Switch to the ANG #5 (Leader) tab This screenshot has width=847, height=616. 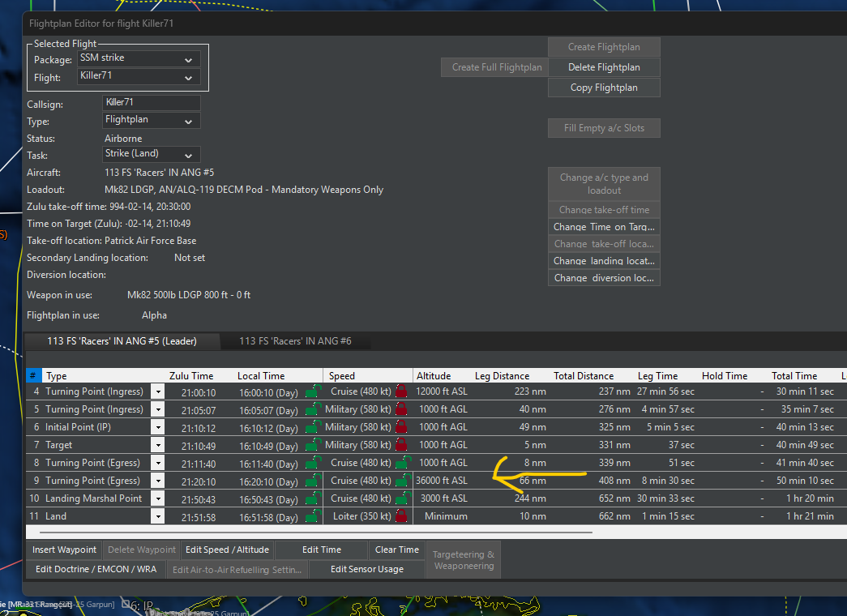pyautogui.click(x=122, y=341)
